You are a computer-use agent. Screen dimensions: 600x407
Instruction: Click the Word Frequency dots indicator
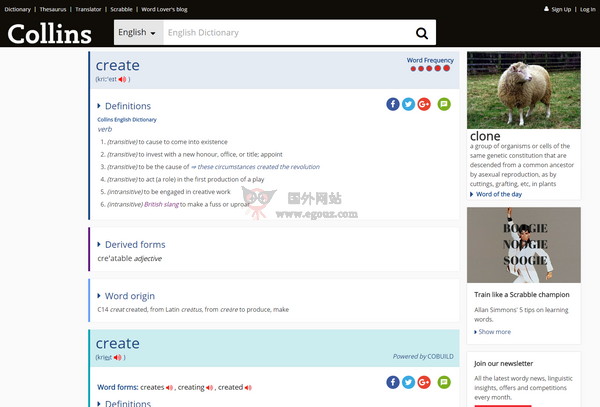pos(430,68)
